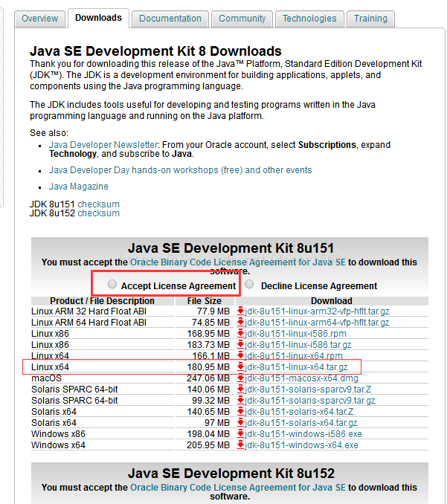Download jdk-8u151-linux-arm32-vfp-hflt.tar.gz file link

coord(317,311)
